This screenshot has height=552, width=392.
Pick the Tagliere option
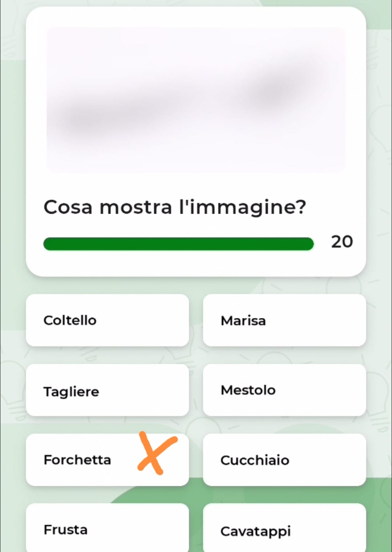[x=107, y=390]
